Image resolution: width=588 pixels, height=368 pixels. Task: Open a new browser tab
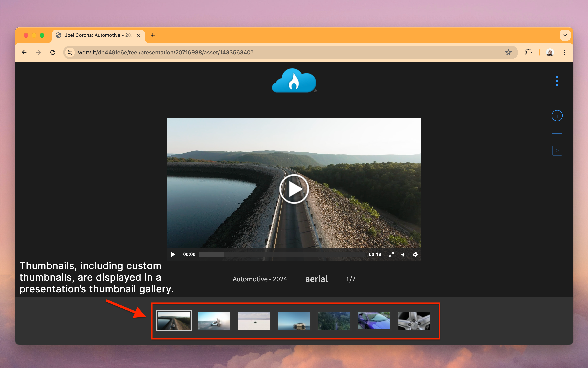click(x=153, y=35)
